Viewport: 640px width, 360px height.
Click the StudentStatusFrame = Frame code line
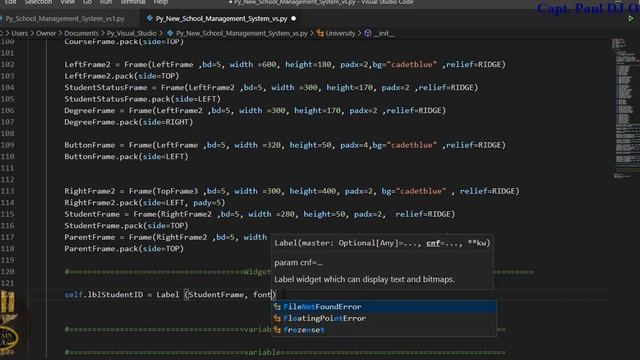point(271,87)
